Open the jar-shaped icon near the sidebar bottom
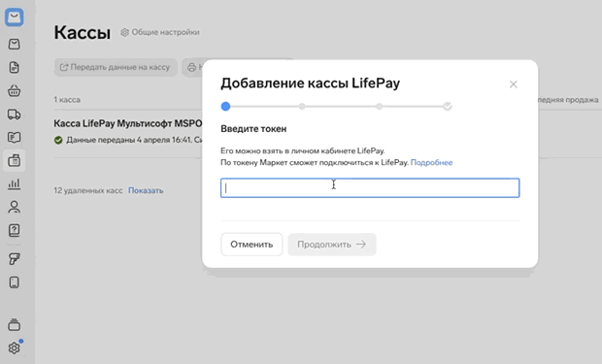 [15, 324]
